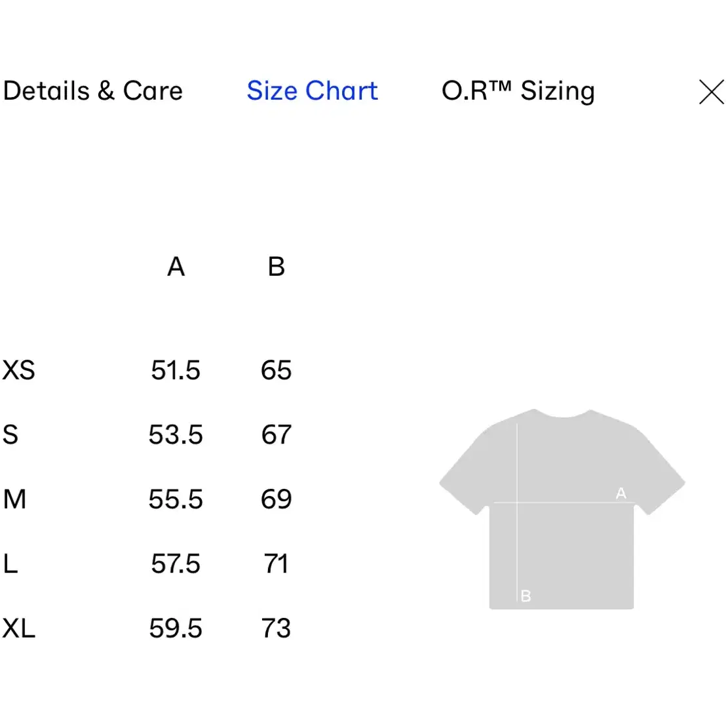This screenshot has height=728, width=728.
Task: Switch to O.R™ Sizing tab
Action: tap(518, 91)
